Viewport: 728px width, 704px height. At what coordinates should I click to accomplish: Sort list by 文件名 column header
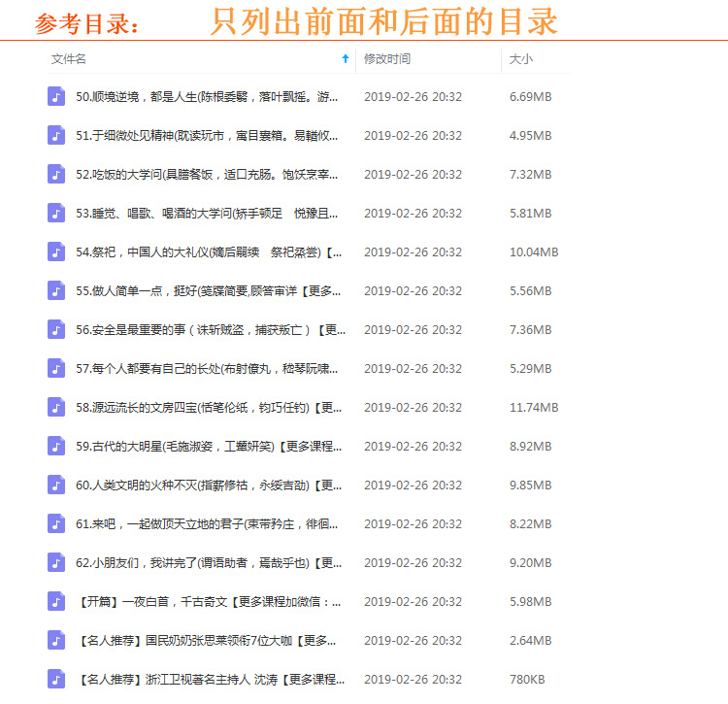point(69,59)
